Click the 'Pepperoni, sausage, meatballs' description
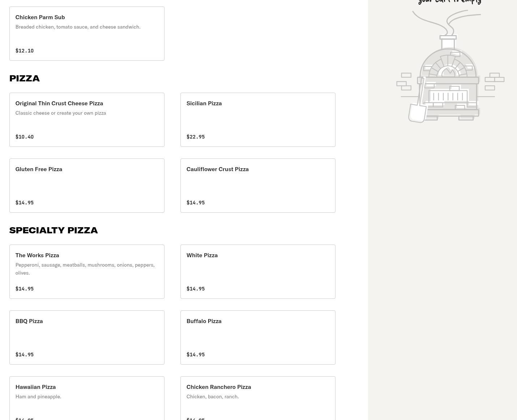 pos(85,269)
